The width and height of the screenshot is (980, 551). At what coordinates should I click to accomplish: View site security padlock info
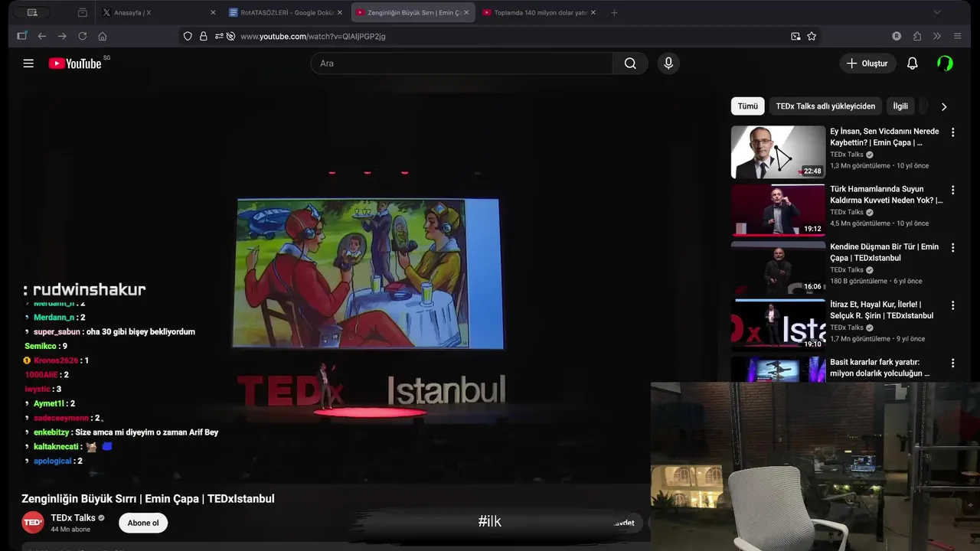point(203,36)
